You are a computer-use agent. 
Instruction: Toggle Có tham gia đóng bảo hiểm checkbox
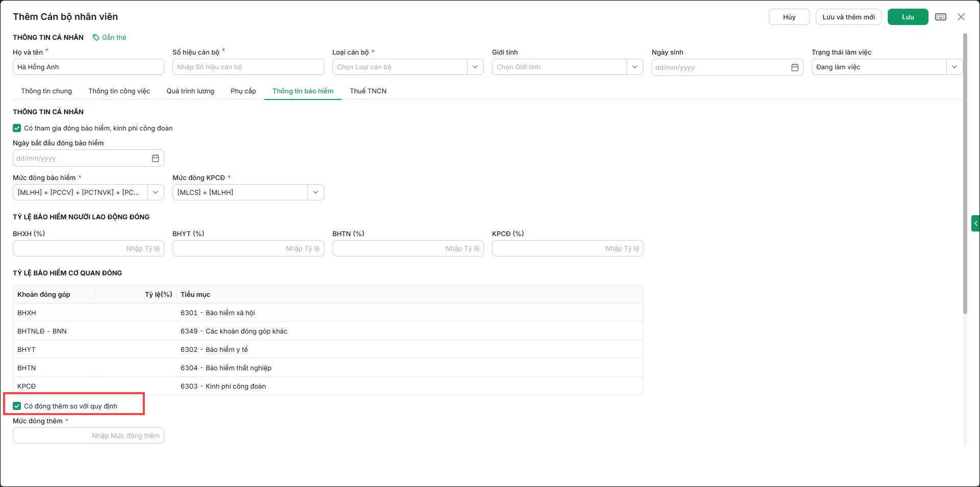click(x=17, y=128)
